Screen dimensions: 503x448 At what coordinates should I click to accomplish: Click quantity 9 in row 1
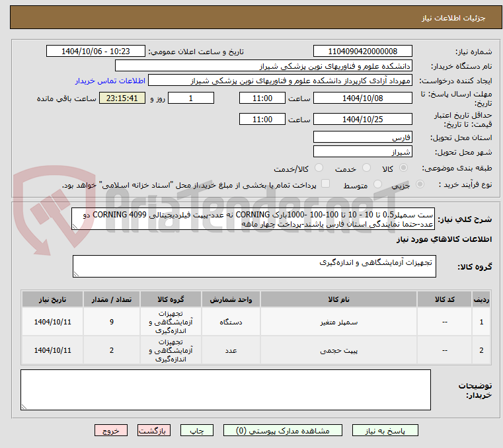click(x=111, y=322)
